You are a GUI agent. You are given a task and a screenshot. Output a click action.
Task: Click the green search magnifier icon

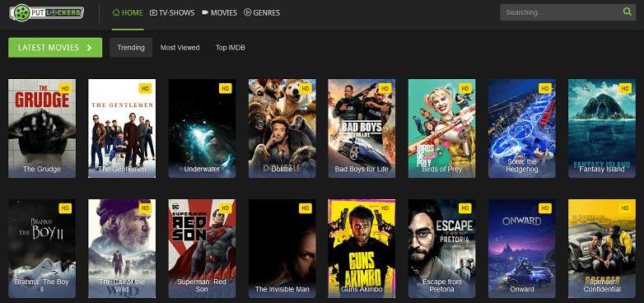[627, 12]
